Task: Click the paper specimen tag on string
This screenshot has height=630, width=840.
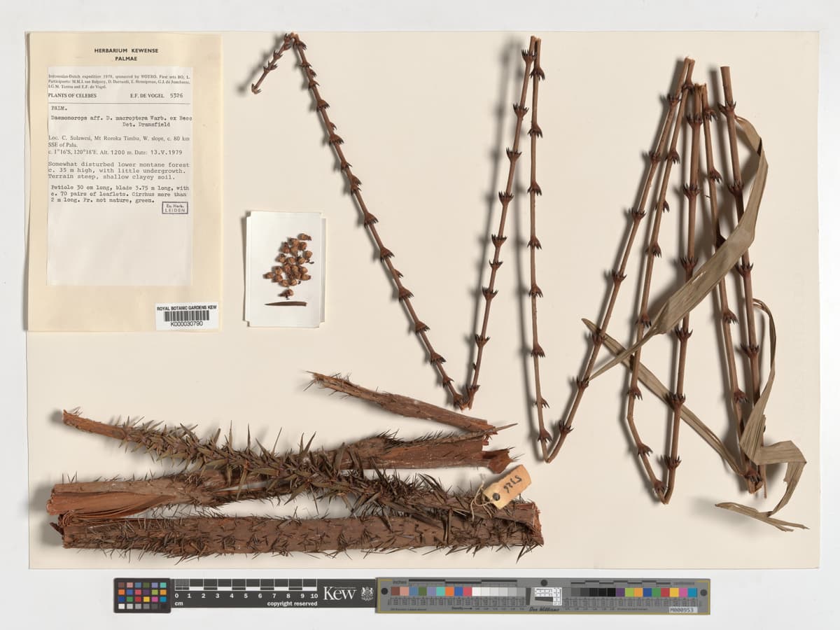Action: coord(507,486)
